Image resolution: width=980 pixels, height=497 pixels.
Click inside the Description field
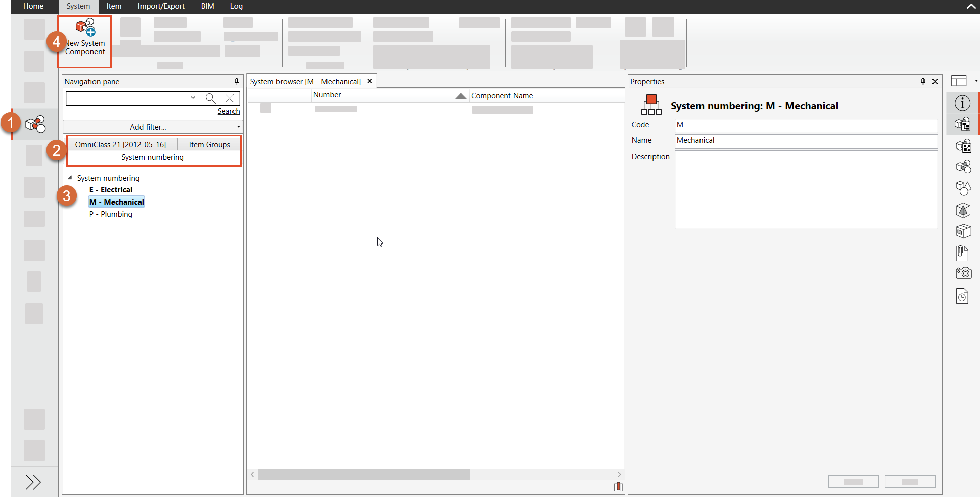point(806,189)
